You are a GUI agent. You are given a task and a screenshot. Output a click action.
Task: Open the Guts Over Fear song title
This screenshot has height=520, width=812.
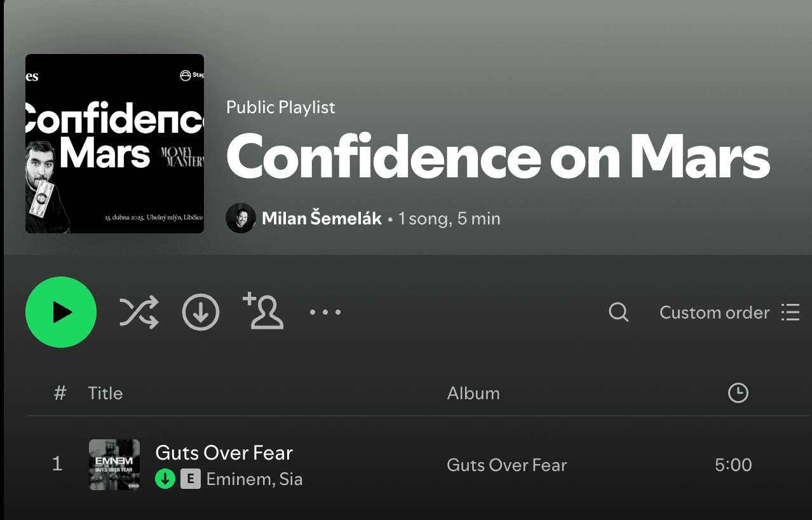pyautogui.click(x=224, y=453)
